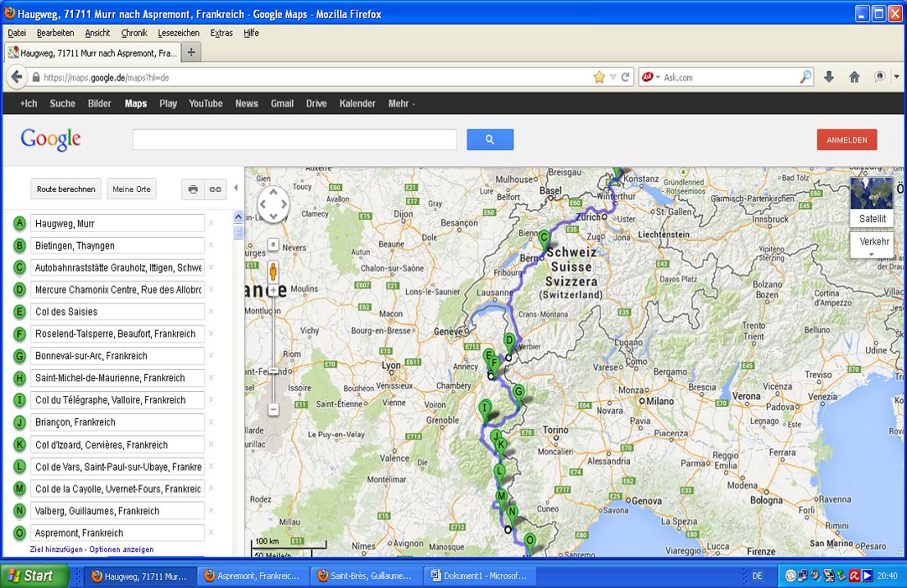
Task: Zoom in with the map plus button
Action: point(273,290)
